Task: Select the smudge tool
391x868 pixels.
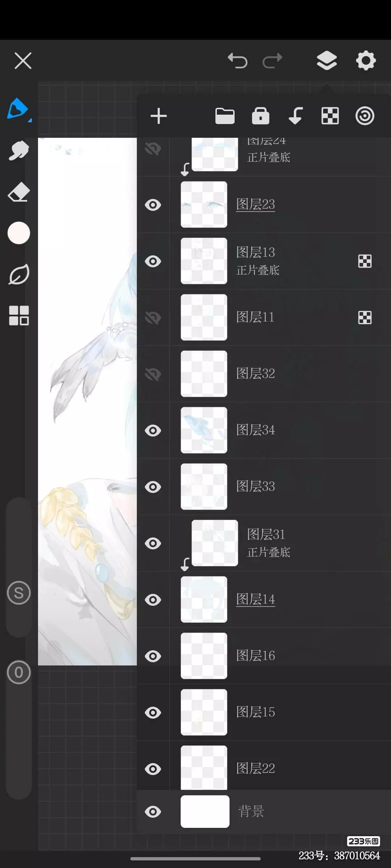Action: [18, 150]
